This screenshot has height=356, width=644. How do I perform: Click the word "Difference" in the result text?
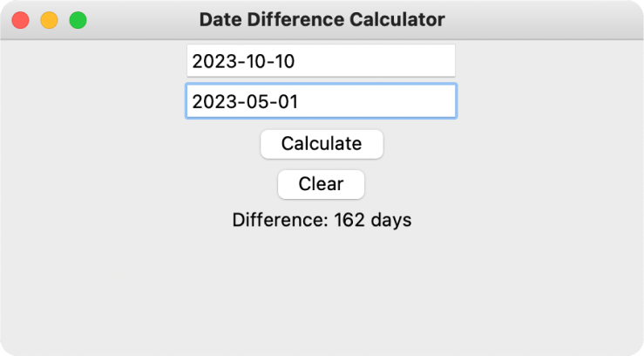click(279, 220)
